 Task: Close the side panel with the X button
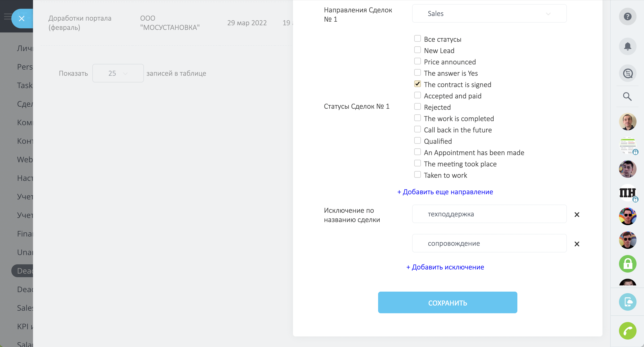pos(22,19)
